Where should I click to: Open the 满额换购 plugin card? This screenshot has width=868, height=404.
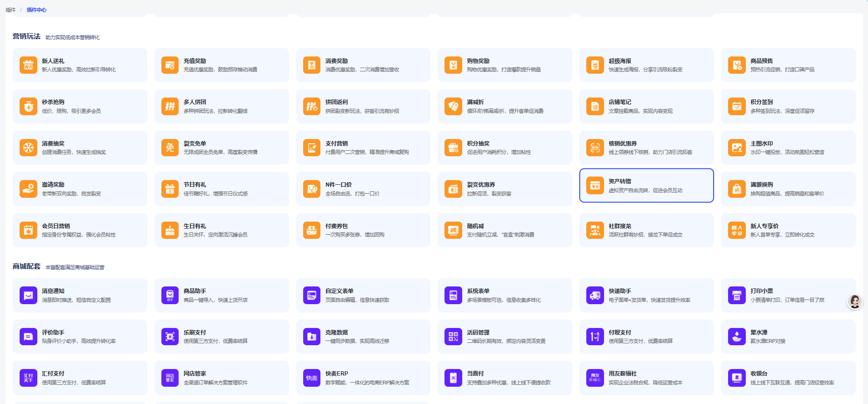click(x=788, y=189)
